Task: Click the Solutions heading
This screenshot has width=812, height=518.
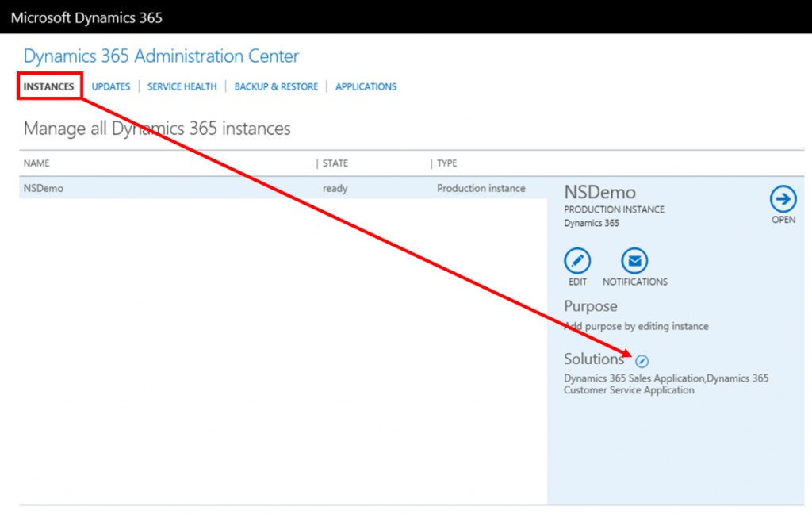Action: (594, 359)
